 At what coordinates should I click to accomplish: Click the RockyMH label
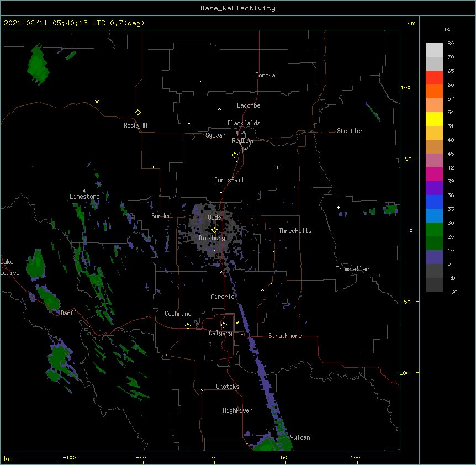(x=135, y=125)
